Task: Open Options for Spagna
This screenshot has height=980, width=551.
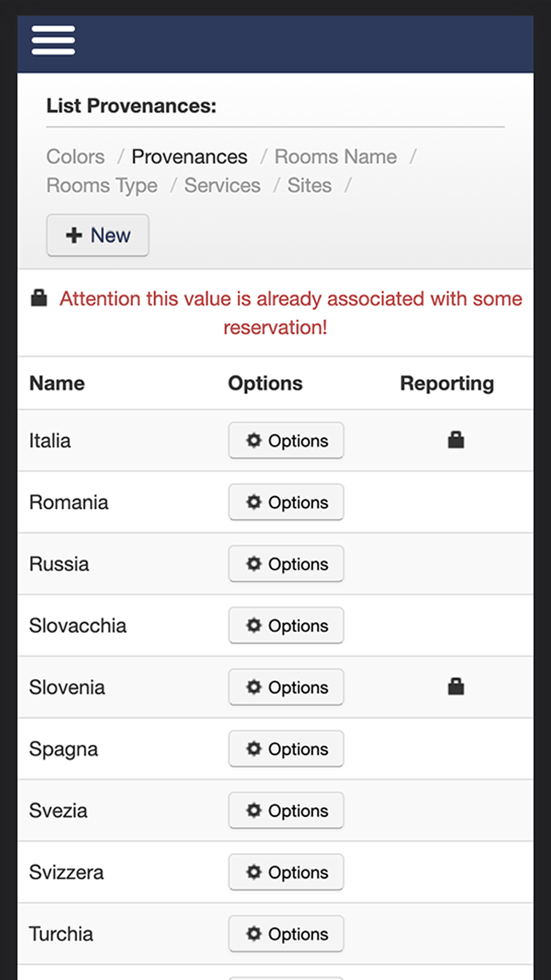Action: 286,749
